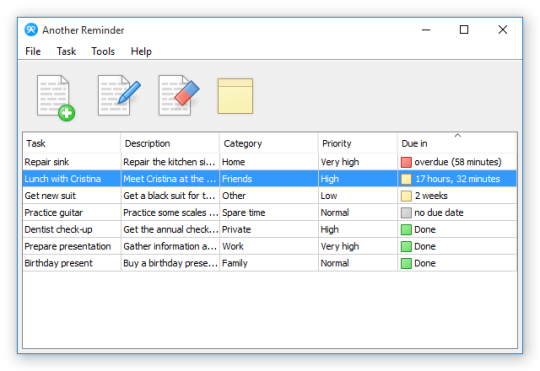Open the Tools menu
The width and height of the screenshot is (540, 371).
pos(103,51)
